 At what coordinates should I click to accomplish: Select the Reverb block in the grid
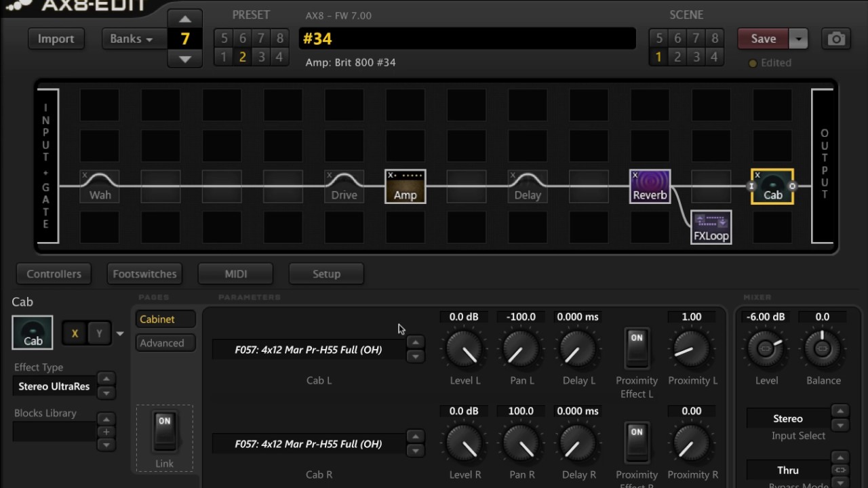pos(650,186)
